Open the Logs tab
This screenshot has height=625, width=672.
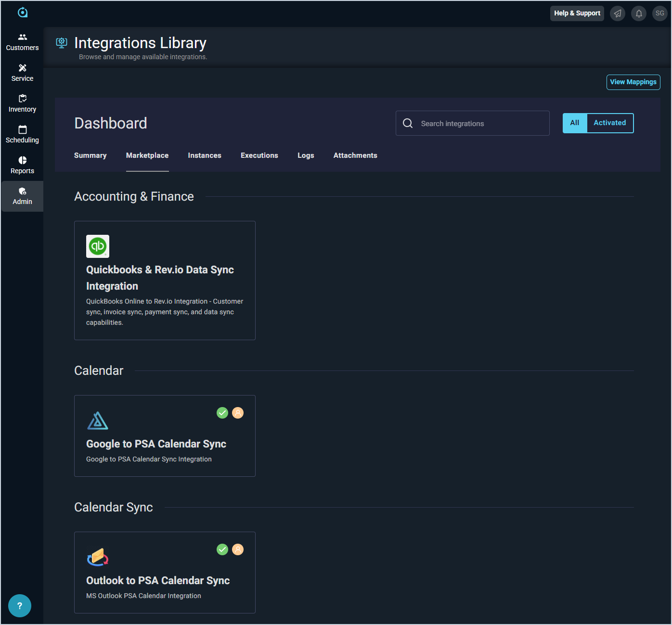[x=306, y=155]
